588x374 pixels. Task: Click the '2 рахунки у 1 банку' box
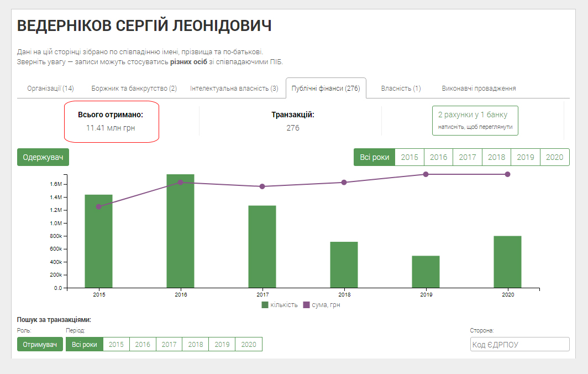475,120
